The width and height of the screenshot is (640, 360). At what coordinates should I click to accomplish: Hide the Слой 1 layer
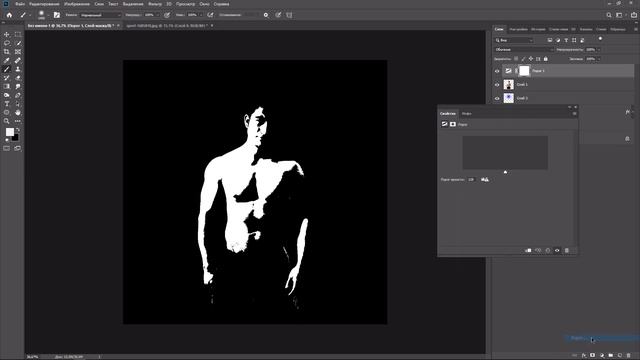(497, 85)
